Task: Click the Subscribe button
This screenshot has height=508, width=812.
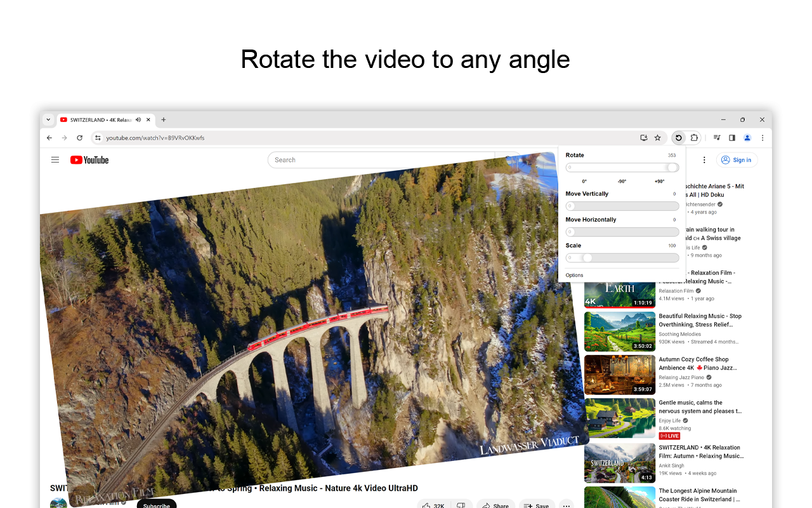Action: tap(156, 505)
